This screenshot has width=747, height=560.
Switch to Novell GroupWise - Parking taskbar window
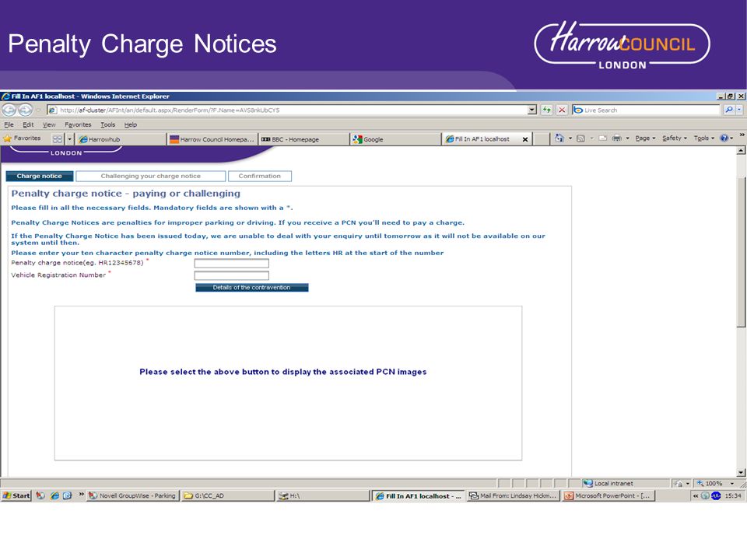pos(132,495)
